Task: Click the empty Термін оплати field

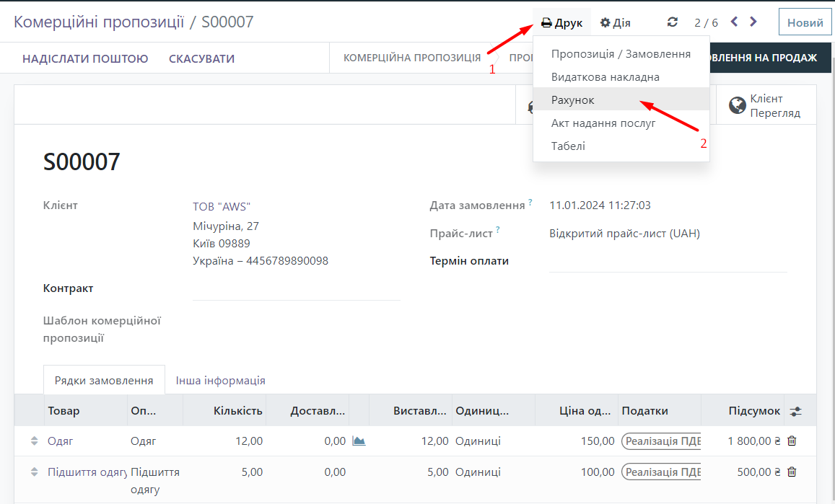Action: pos(668,261)
